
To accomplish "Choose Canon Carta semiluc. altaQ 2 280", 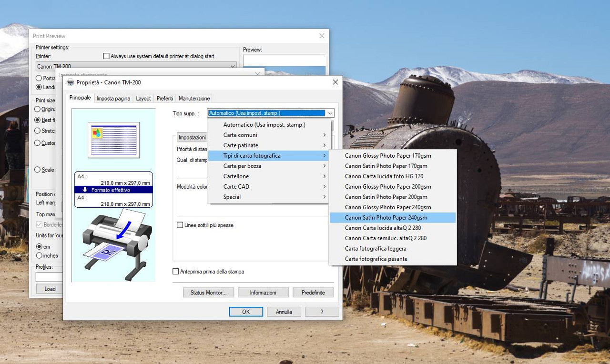I will pos(393,238).
